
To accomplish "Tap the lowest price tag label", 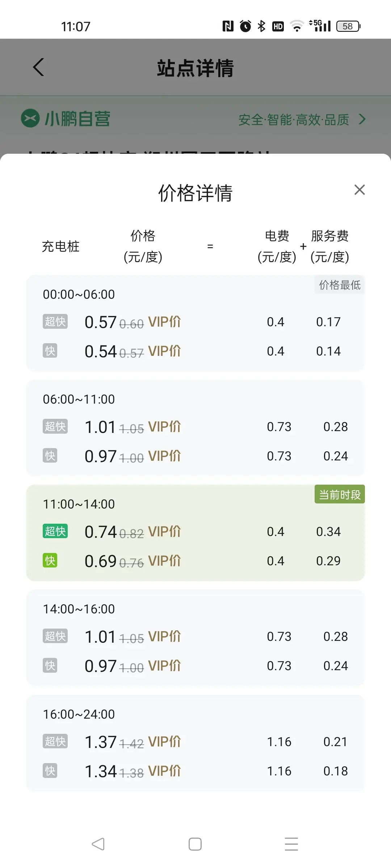I will (340, 285).
